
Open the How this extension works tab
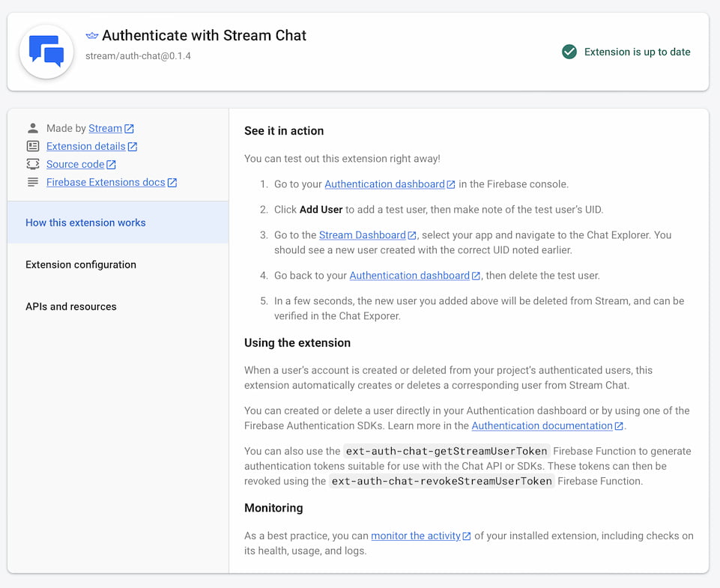[x=118, y=222]
